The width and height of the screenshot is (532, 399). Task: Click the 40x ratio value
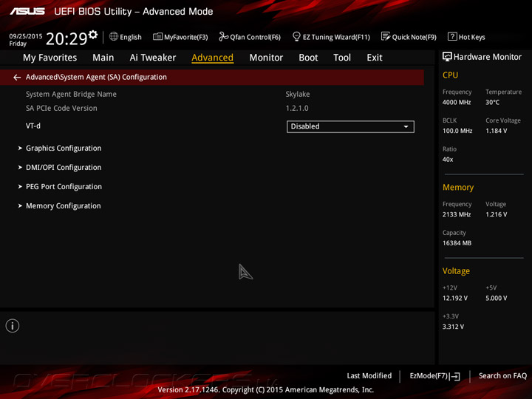coord(448,160)
